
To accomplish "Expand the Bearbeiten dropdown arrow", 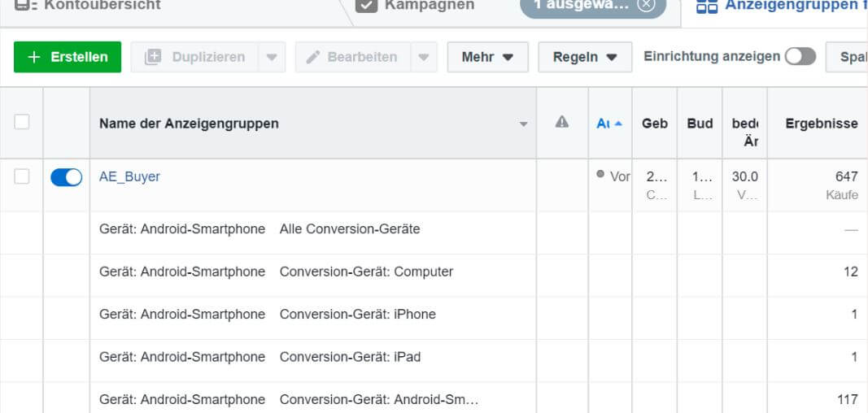I will click(423, 57).
